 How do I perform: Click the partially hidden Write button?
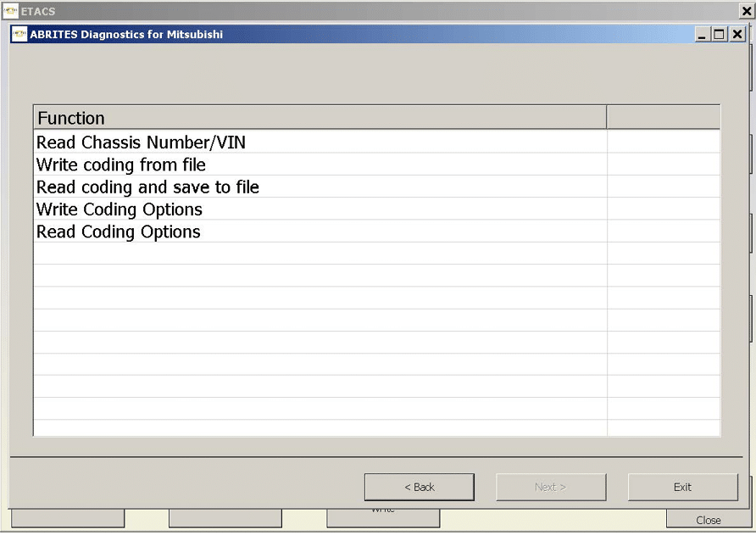tap(383, 515)
